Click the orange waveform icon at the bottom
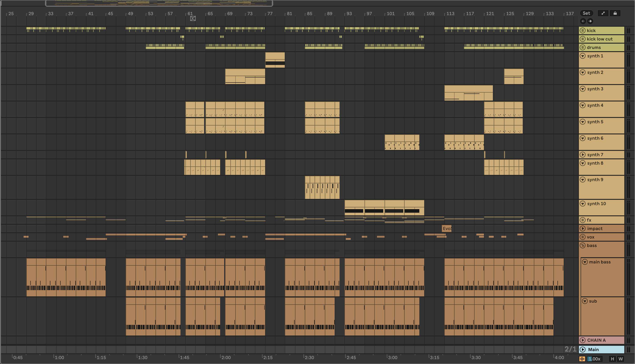This screenshot has width=635, height=364. (x=582, y=359)
